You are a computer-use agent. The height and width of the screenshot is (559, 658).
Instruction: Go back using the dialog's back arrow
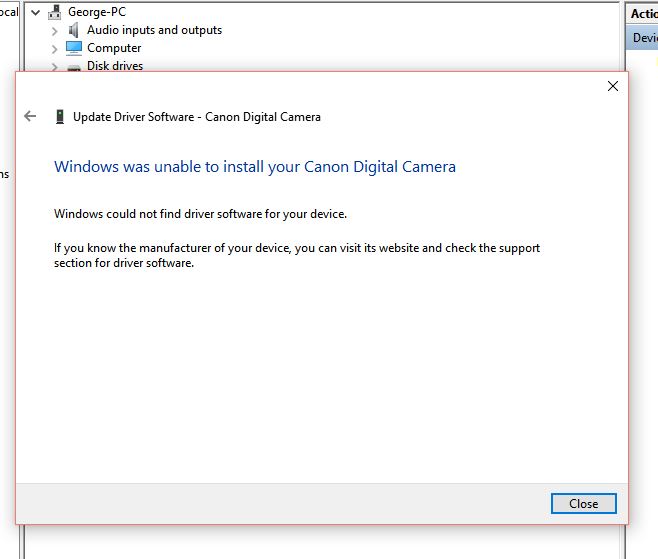tap(30, 116)
